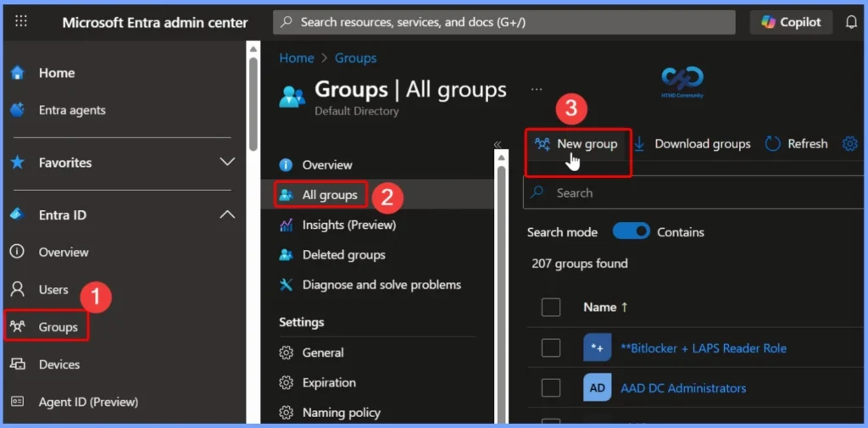
Task: Open the **Bitlocker + LAPS Reader Role group
Action: pyautogui.click(x=704, y=348)
